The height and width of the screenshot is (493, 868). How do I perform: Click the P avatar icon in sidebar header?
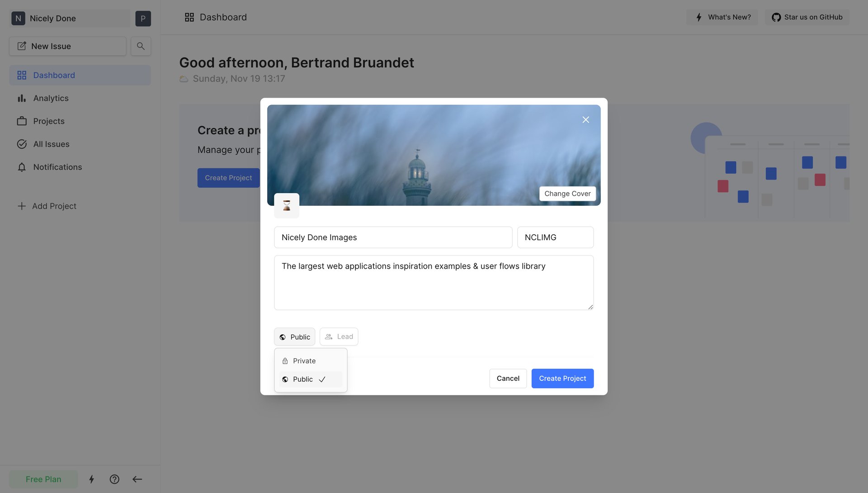[143, 19]
